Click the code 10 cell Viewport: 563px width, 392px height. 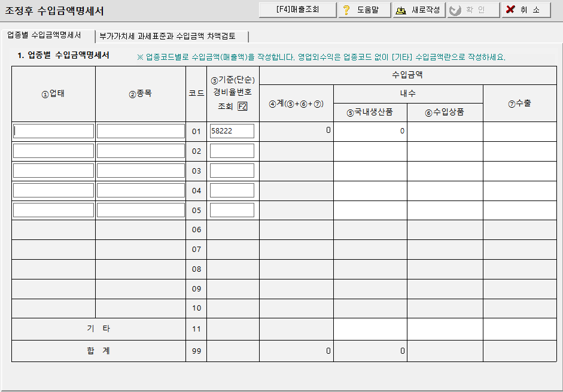196,308
